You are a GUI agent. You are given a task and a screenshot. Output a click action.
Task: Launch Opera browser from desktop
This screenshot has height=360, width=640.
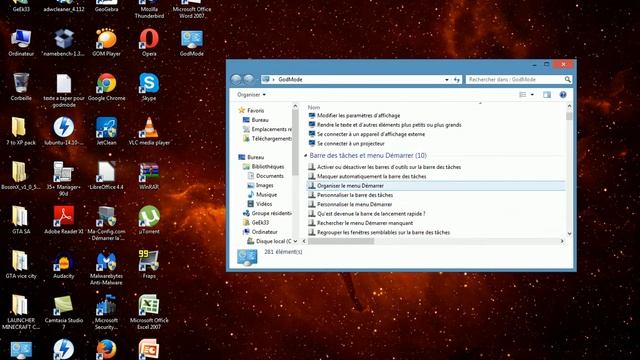pyautogui.click(x=149, y=42)
